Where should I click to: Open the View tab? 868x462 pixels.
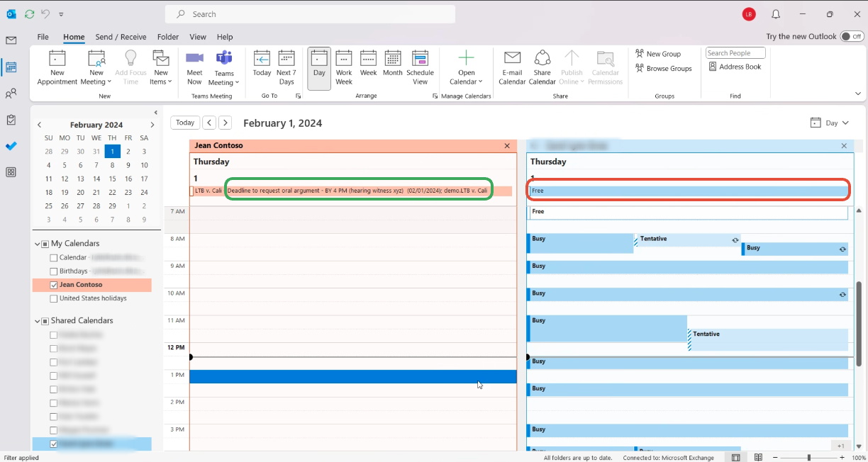198,37
